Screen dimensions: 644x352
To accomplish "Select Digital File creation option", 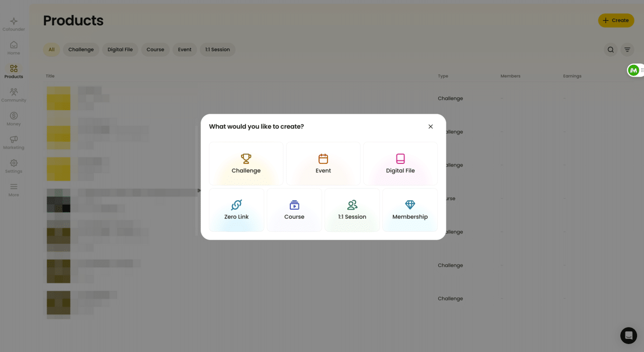I will (x=400, y=163).
